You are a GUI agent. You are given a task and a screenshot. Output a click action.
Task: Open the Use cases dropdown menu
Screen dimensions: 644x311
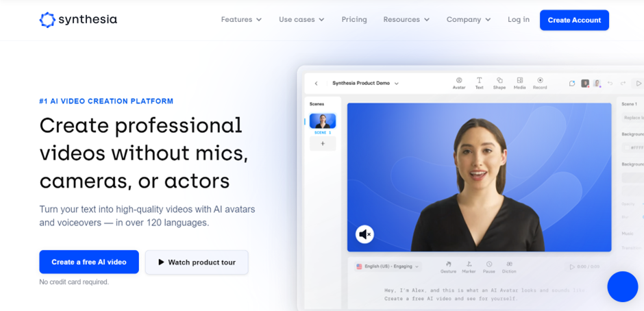click(x=301, y=19)
